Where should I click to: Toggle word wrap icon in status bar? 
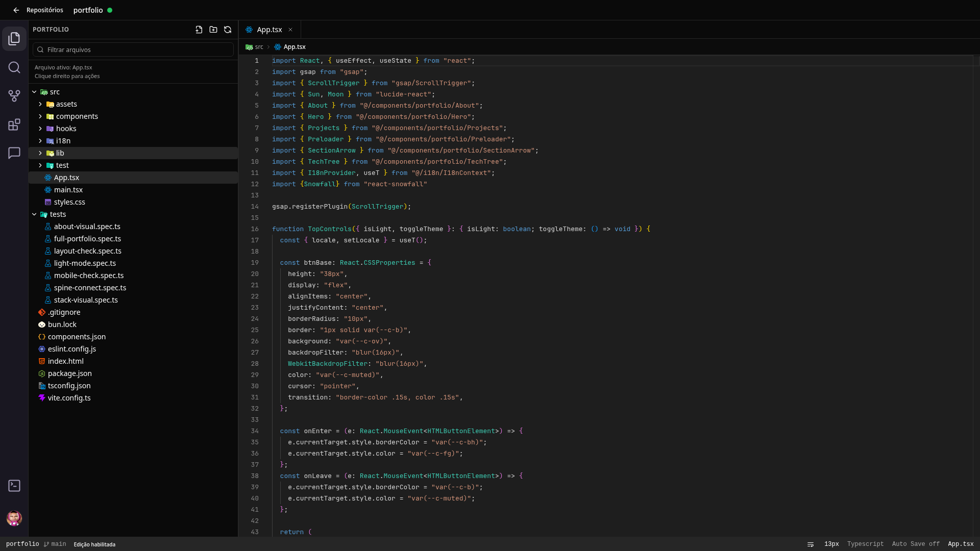[811, 544]
